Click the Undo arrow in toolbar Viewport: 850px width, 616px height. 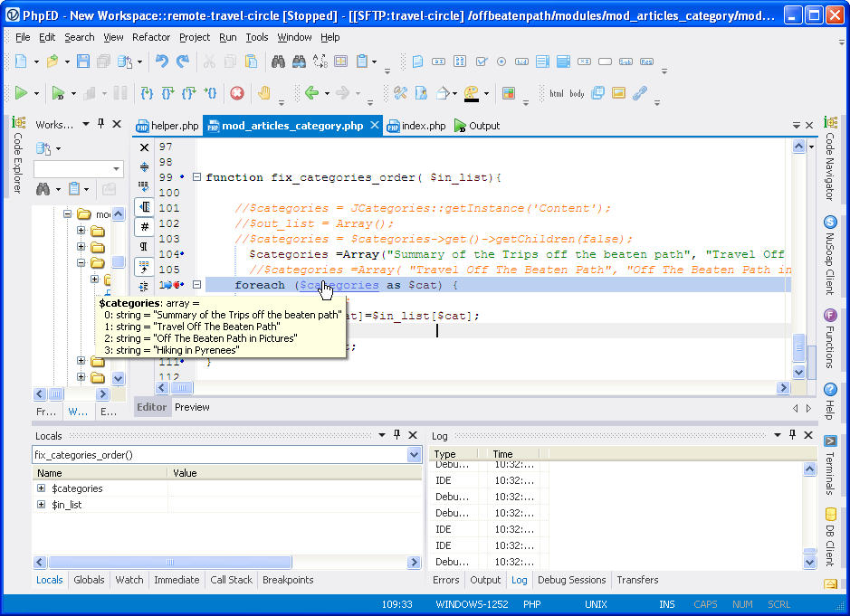point(161,62)
